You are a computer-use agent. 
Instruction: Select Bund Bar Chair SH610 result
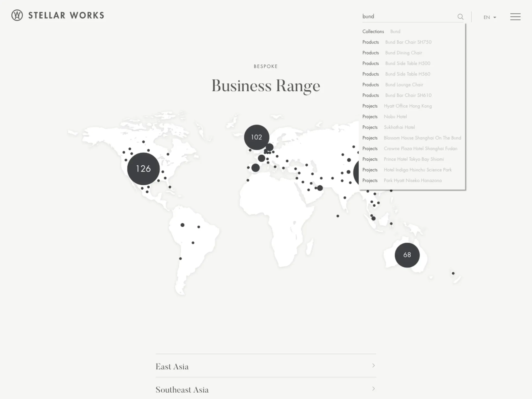408,95
